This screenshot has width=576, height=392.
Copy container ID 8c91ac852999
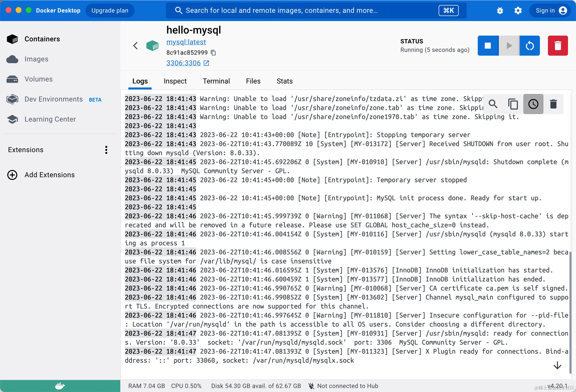213,53
